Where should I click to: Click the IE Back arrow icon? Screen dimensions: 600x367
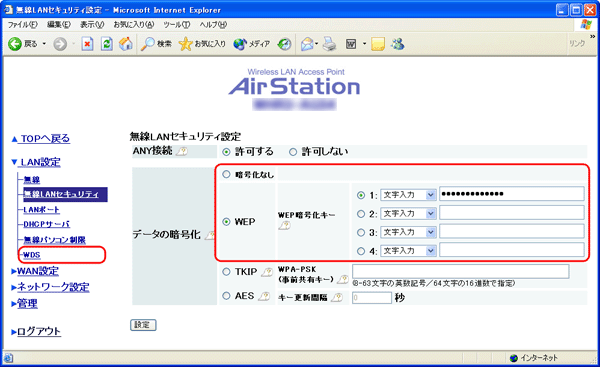click(x=15, y=44)
